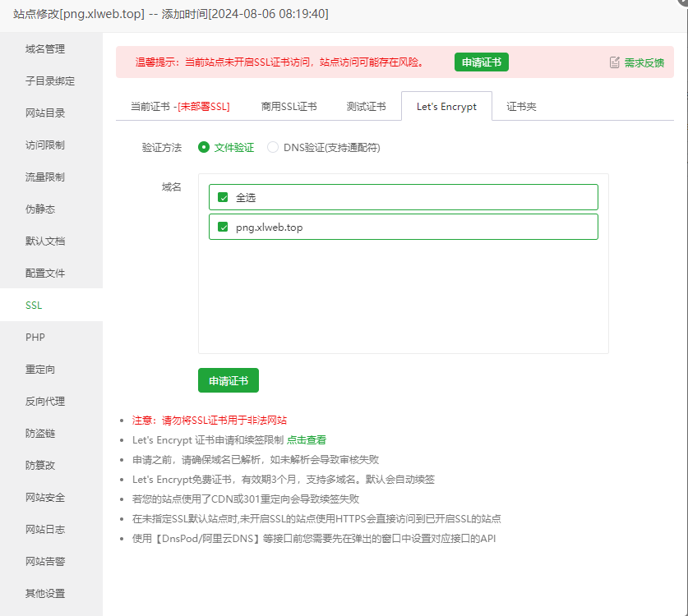Open 网站日志 from the sidebar

pyautogui.click(x=45, y=530)
